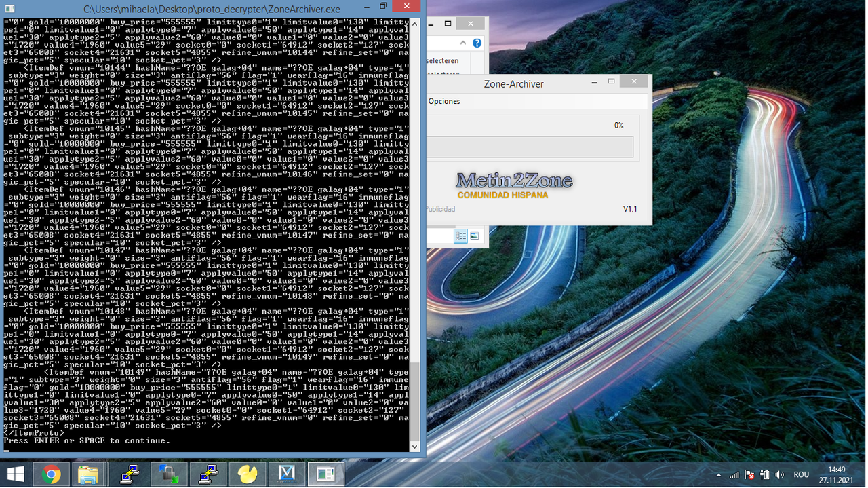Open the Action Center flag icon

pyautogui.click(x=749, y=475)
